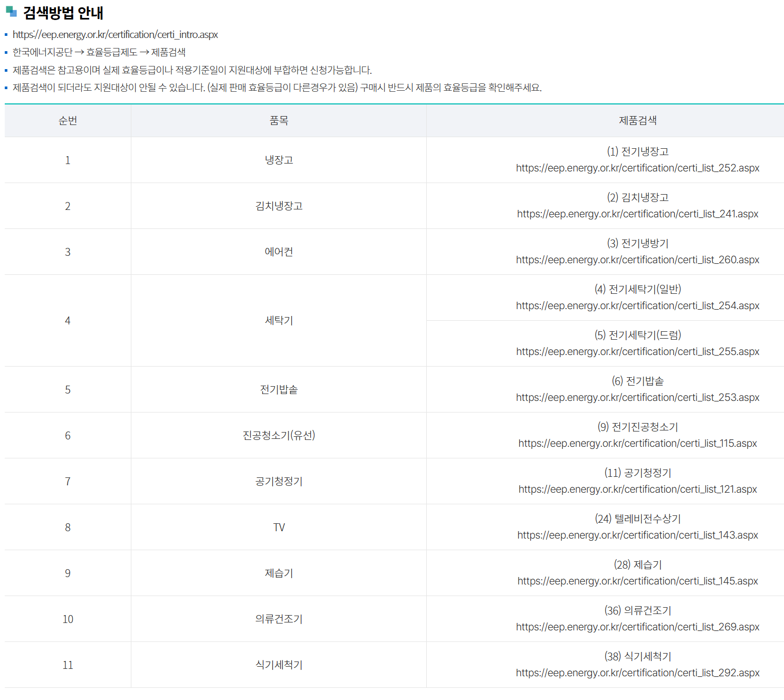Click the note starting 제품검색은 참고용이며
The width and height of the screenshot is (784, 700).
(x=192, y=70)
